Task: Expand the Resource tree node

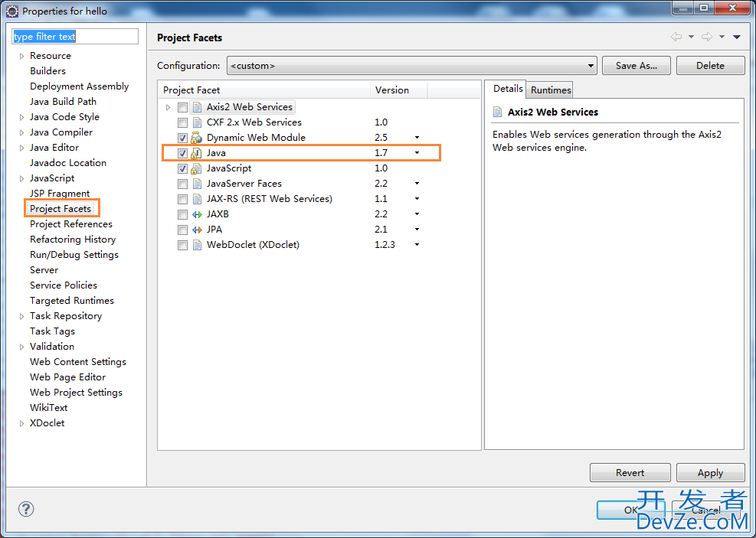Action: point(21,56)
